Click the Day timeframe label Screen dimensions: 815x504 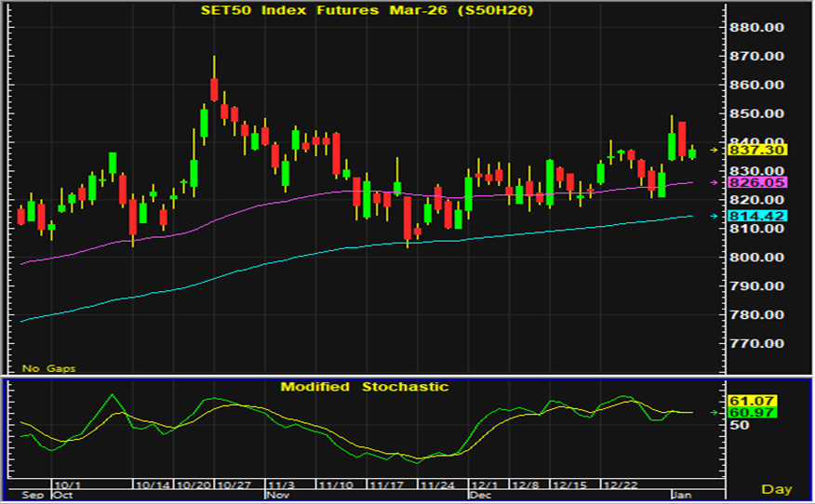(776, 488)
